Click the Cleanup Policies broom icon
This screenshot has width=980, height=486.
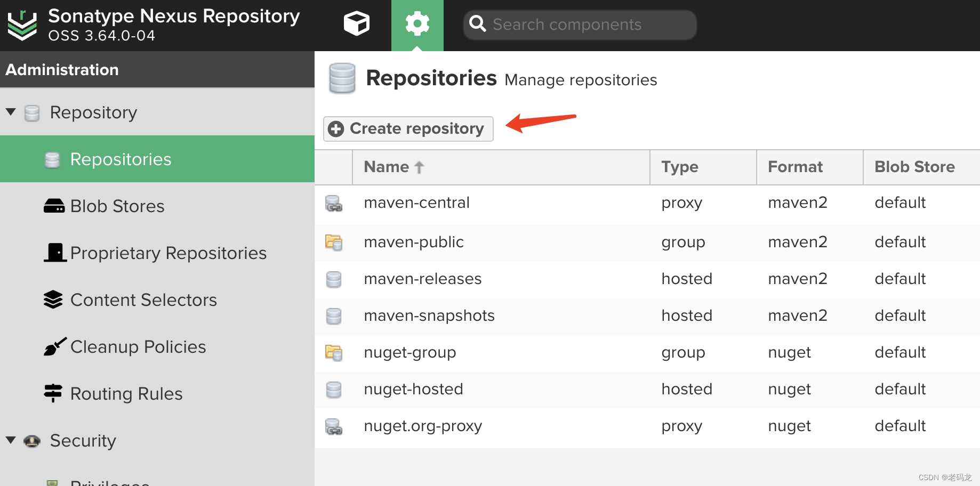pyautogui.click(x=55, y=346)
